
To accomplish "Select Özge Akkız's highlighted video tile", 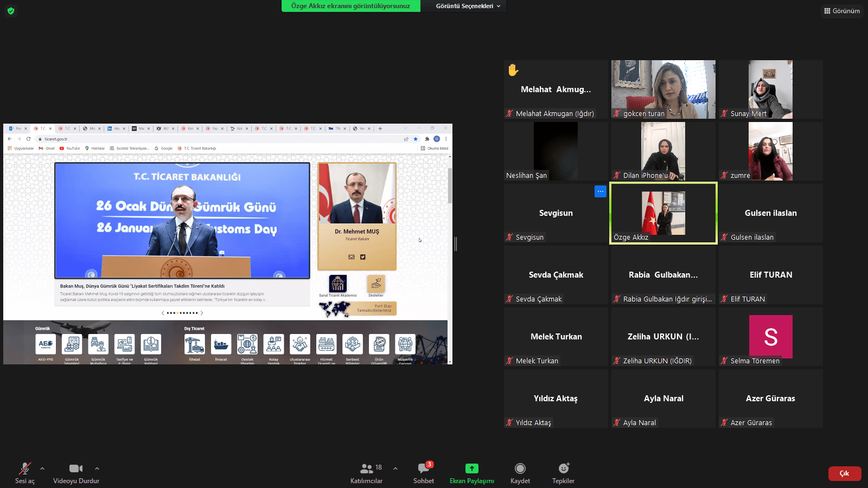I will (x=663, y=213).
